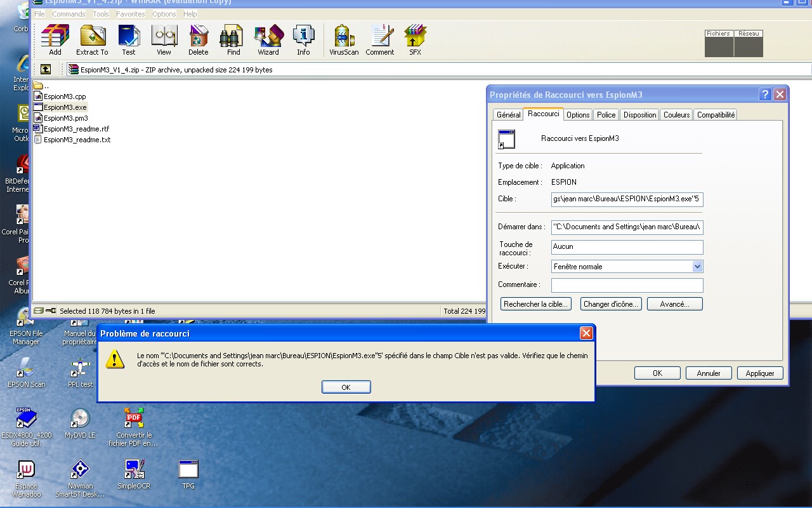Image resolution: width=812 pixels, height=508 pixels.
Task: Switch to the Compatibilité tab
Action: tap(716, 115)
